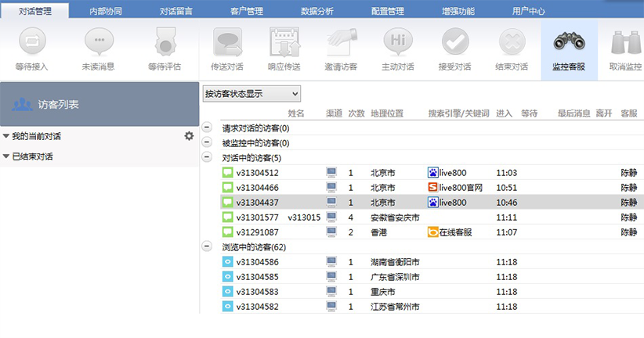The width and height of the screenshot is (644, 338).
Task: Open the 按访客状态显示 dropdown
Action: 251,94
